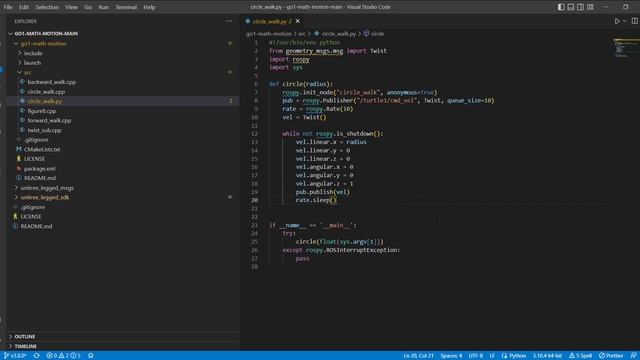Image resolution: width=640 pixels, height=360 pixels.
Task: Open the File menu
Action: point(8,7)
